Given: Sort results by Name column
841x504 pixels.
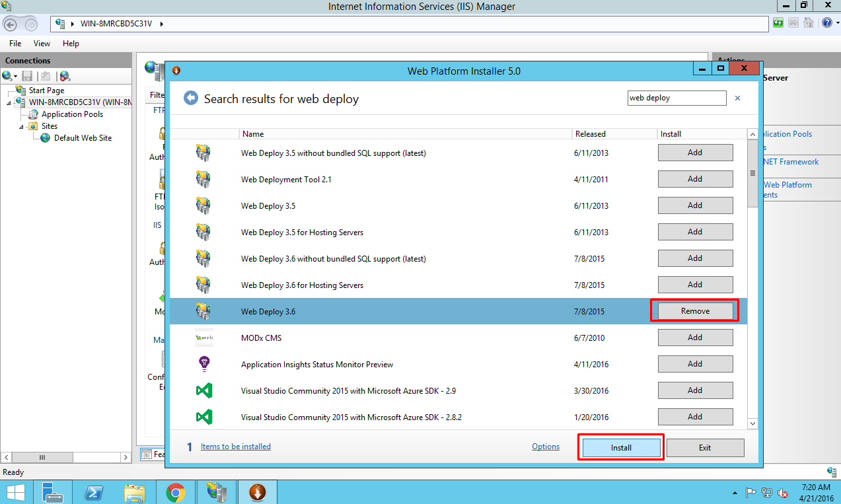Looking at the screenshot, I should point(405,134).
